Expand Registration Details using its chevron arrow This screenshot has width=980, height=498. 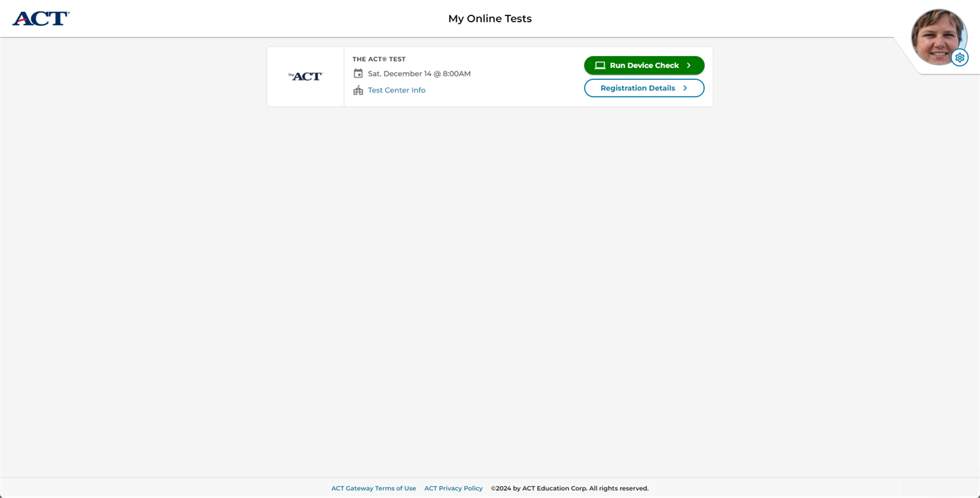(x=686, y=88)
